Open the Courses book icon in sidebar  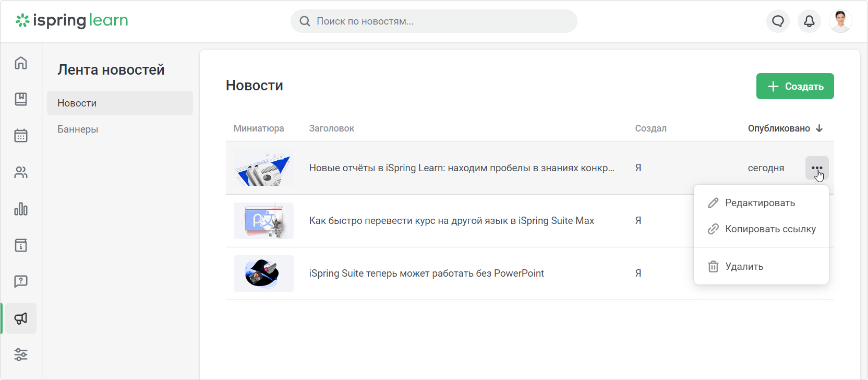point(21,99)
